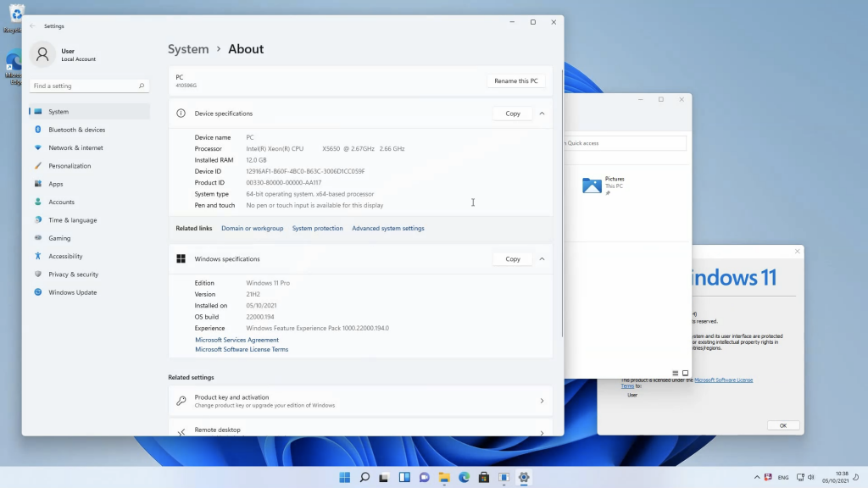Viewport: 868px width, 488px height.
Task: Open Remote desktop settings row
Action: (x=360, y=428)
